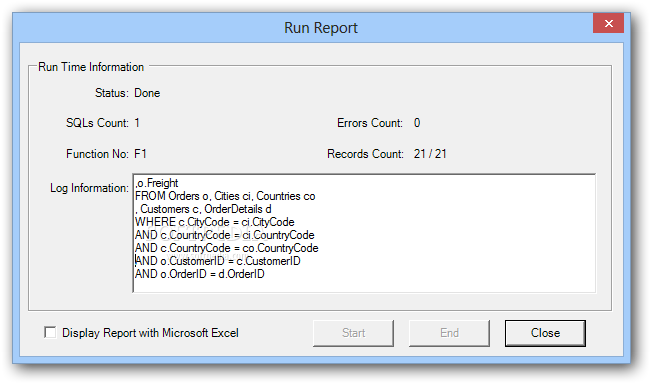The image size is (651, 384).
Task: Click the 'Log Information:' label
Action: tap(89, 188)
